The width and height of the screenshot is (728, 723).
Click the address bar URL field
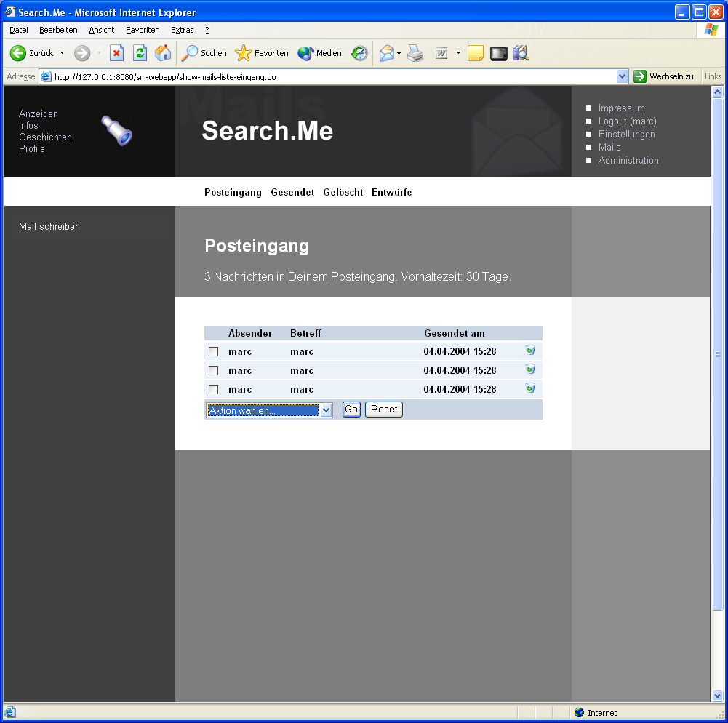click(327, 76)
